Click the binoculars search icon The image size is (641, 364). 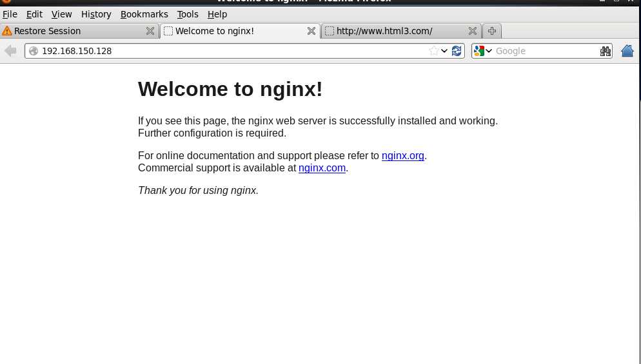point(605,51)
